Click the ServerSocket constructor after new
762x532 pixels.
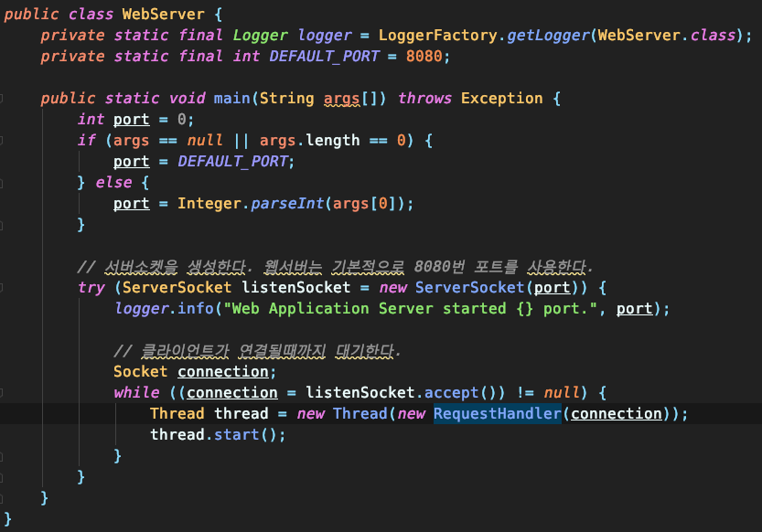(x=470, y=287)
